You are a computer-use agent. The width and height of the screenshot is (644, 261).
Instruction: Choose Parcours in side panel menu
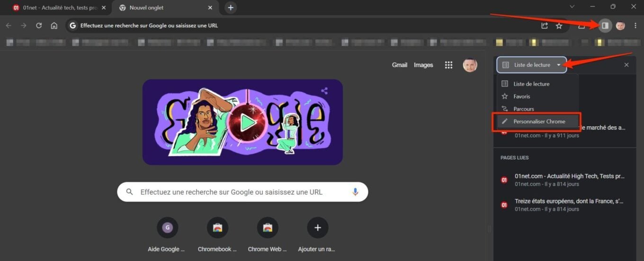click(537, 109)
